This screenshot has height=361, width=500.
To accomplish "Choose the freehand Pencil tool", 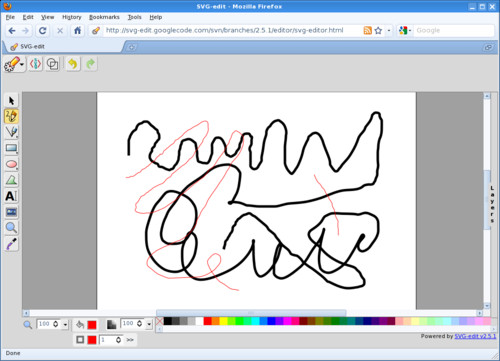I will (x=11, y=116).
